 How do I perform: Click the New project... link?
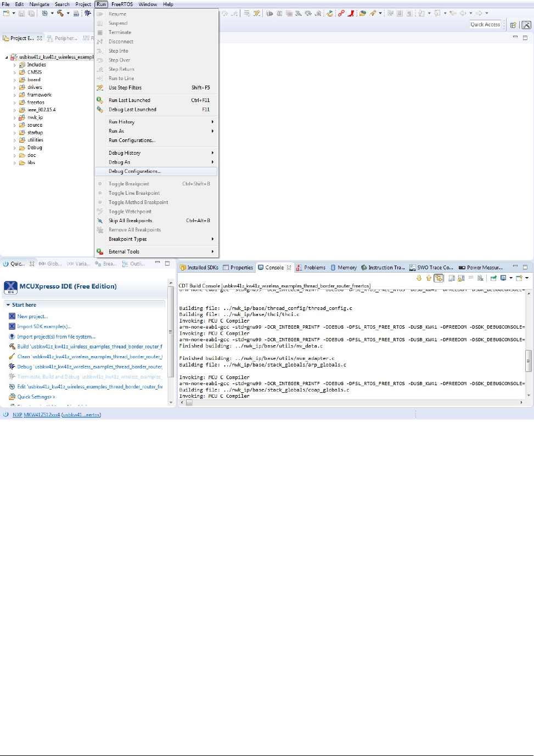point(32,316)
